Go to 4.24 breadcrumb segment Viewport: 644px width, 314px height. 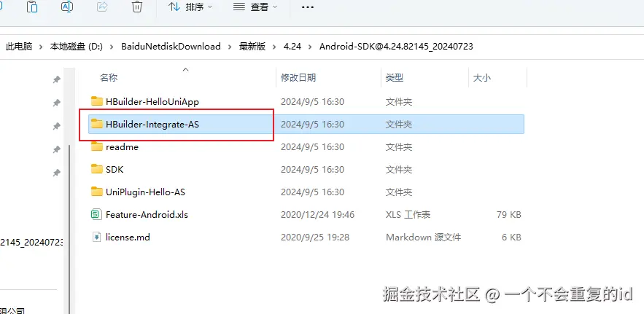tap(292, 47)
